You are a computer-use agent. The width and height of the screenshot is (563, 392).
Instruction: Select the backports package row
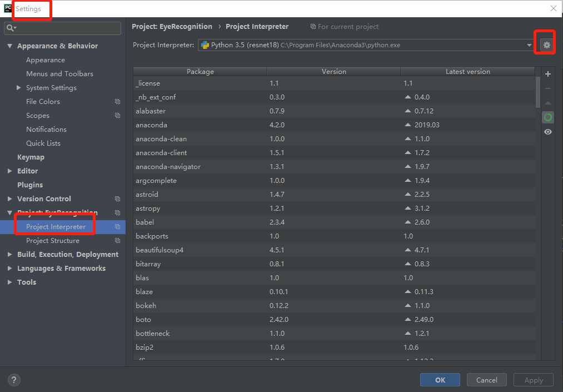334,236
